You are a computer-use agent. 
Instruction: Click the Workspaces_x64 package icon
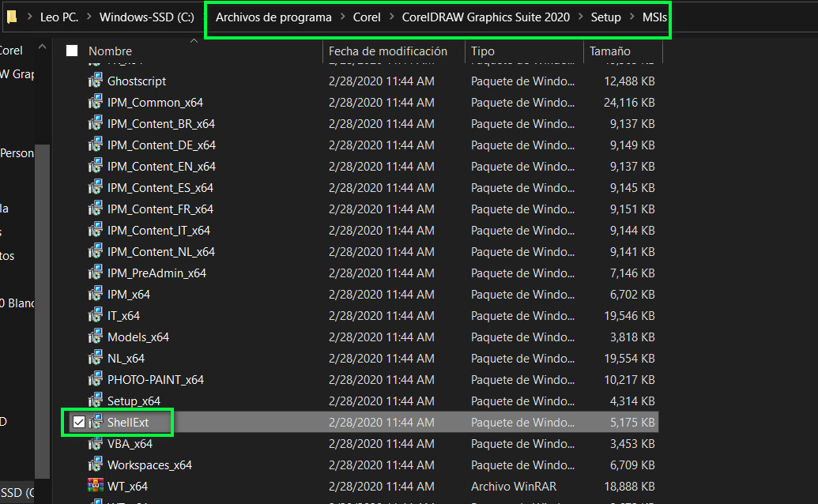pyautogui.click(x=95, y=465)
